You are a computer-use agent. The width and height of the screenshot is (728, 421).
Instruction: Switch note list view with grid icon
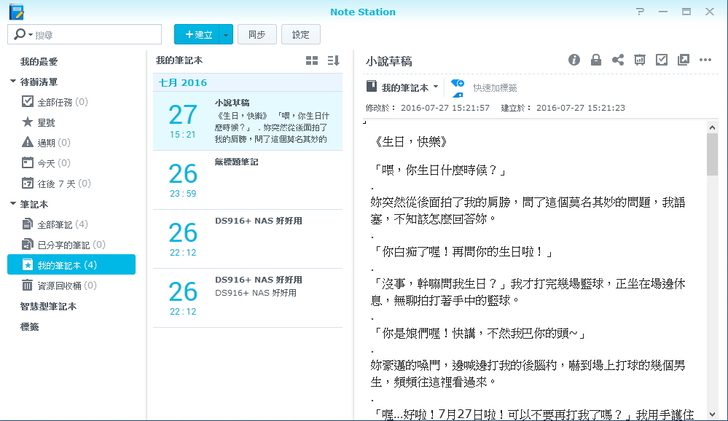point(312,61)
